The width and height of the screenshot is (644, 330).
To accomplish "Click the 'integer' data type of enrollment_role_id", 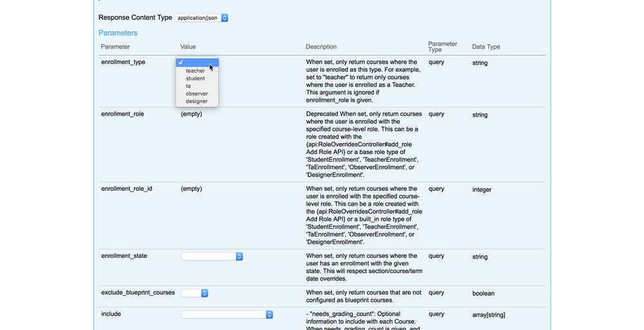I will [x=482, y=189].
